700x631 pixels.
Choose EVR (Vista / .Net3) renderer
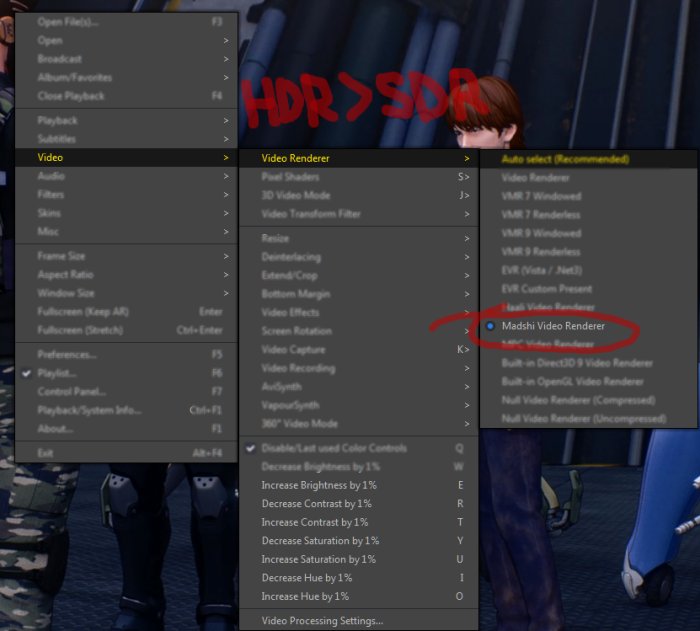coord(589,270)
